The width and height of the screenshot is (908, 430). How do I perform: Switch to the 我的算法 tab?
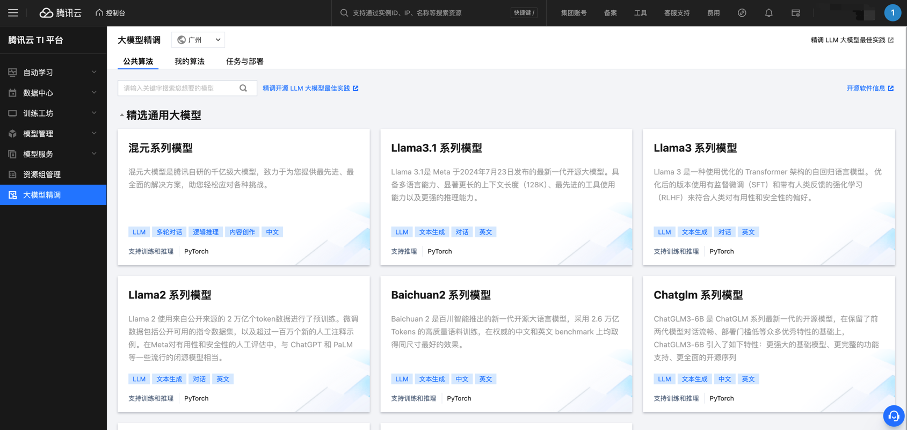(189, 62)
